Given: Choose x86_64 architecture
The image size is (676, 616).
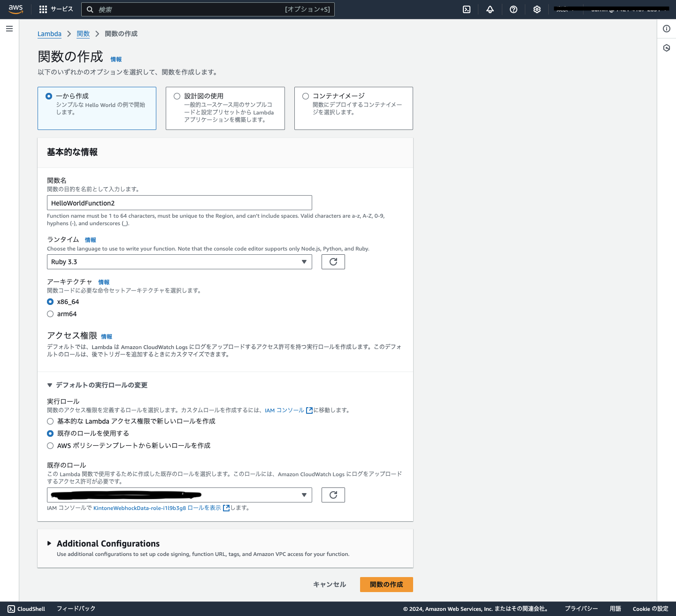Looking at the screenshot, I should pyautogui.click(x=50, y=302).
